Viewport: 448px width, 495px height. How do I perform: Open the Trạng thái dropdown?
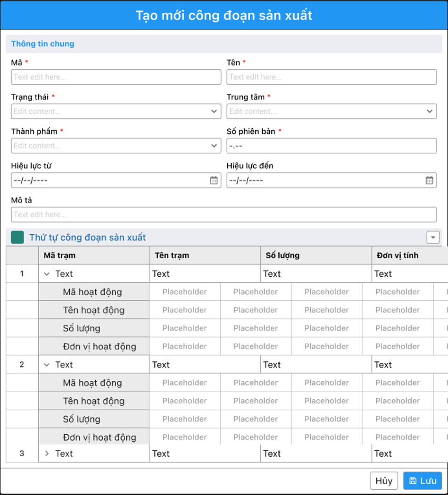coord(116,111)
